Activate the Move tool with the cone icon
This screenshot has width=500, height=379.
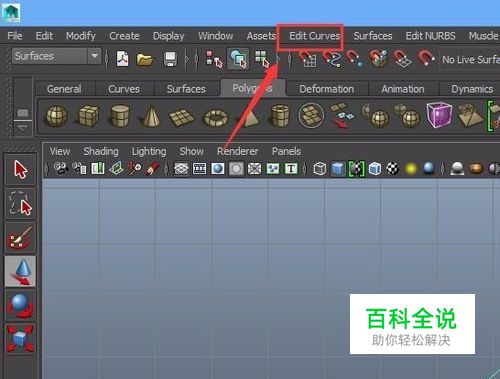coord(20,271)
